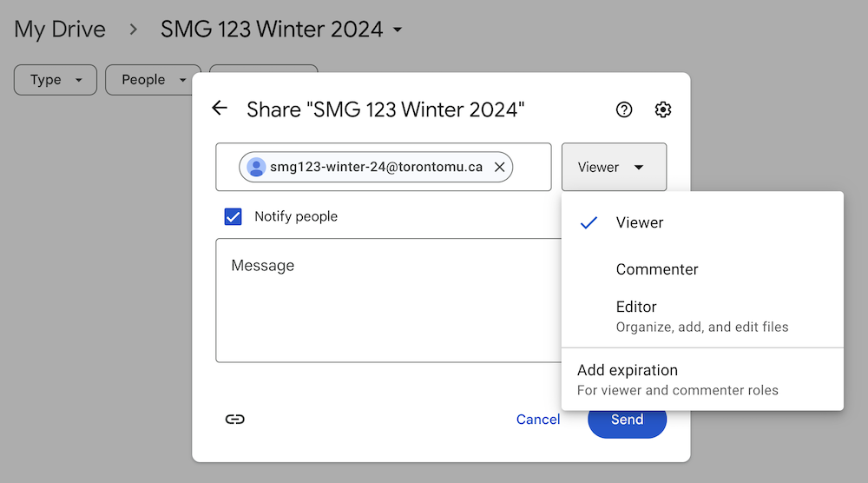Open the sharing help icon
The width and height of the screenshot is (868, 483).
click(624, 109)
